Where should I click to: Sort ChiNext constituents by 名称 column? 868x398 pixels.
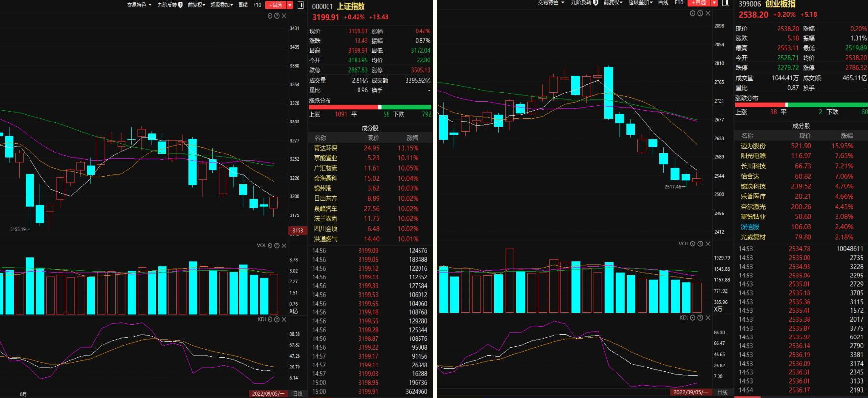[x=748, y=135]
